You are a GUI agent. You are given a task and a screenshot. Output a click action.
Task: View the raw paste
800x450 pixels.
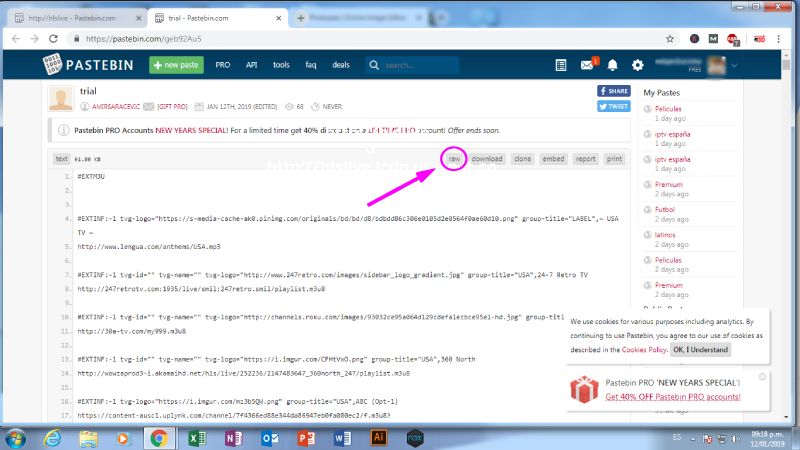tap(454, 159)
